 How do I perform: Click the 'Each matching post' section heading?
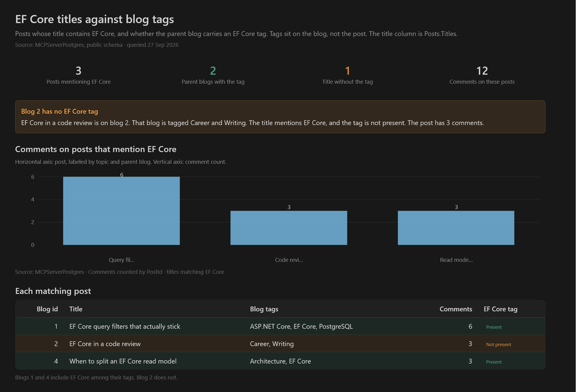[53, 291]
